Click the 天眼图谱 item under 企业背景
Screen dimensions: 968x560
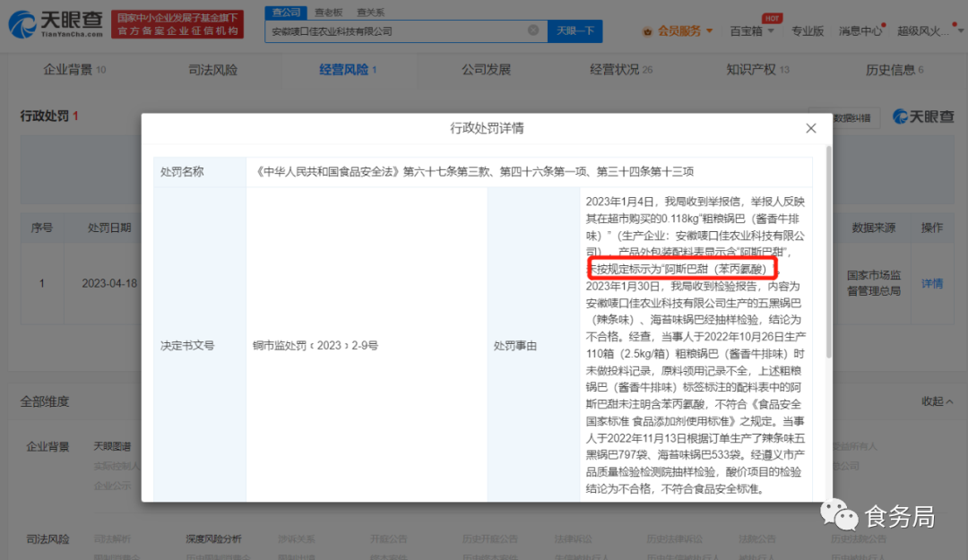click(112, 446)
